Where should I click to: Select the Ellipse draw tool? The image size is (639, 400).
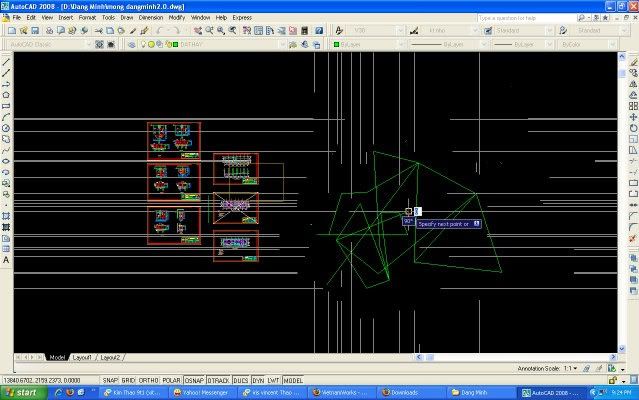[x=6, y=161]
